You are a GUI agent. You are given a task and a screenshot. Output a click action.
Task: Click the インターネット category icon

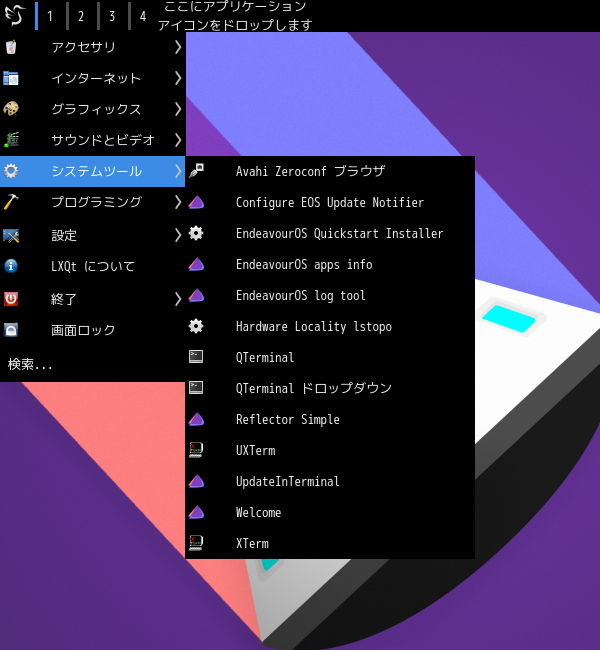(11, 78)
